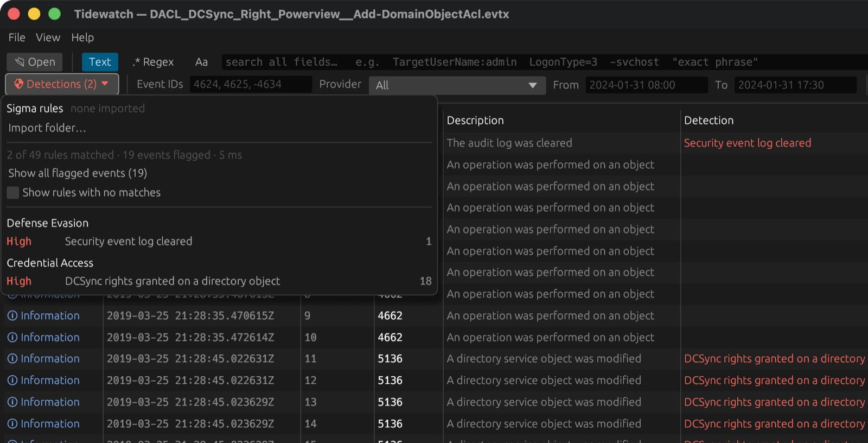The width and height of the screenshot is (868, 443).
Task: Select Text search mode
Action: click(100, 62)
